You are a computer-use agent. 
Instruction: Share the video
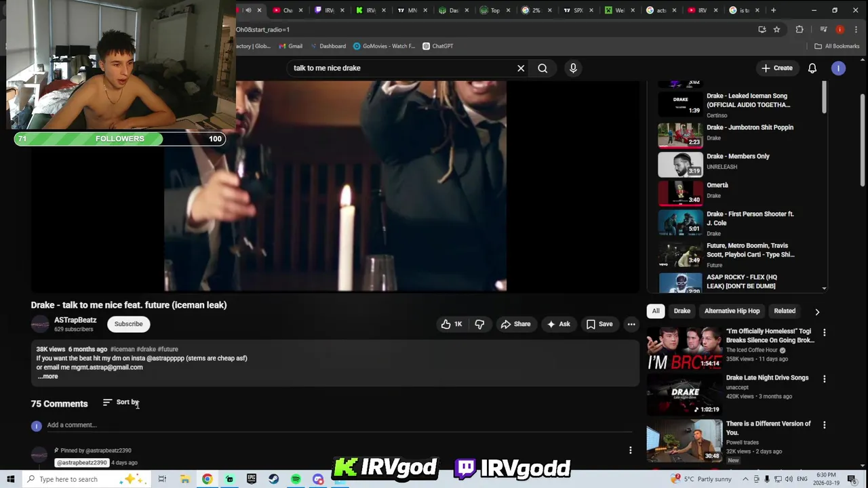point(515,324)
